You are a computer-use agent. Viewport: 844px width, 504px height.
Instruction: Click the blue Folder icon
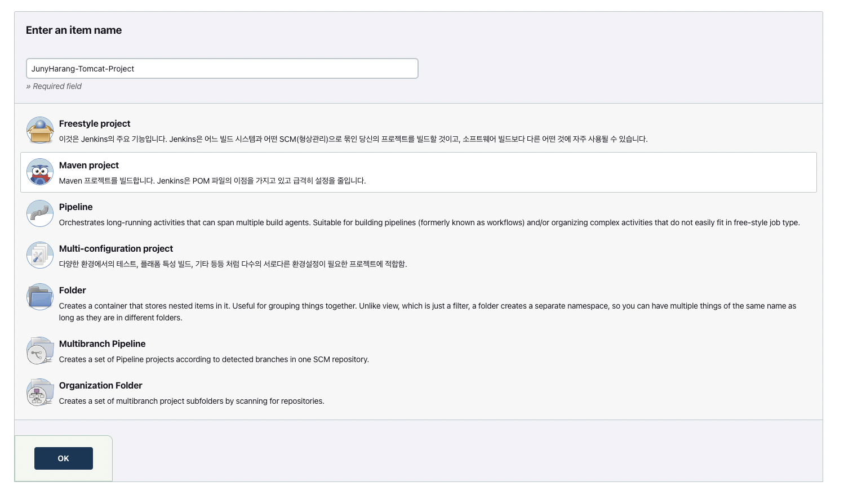[x=40, y=297]
